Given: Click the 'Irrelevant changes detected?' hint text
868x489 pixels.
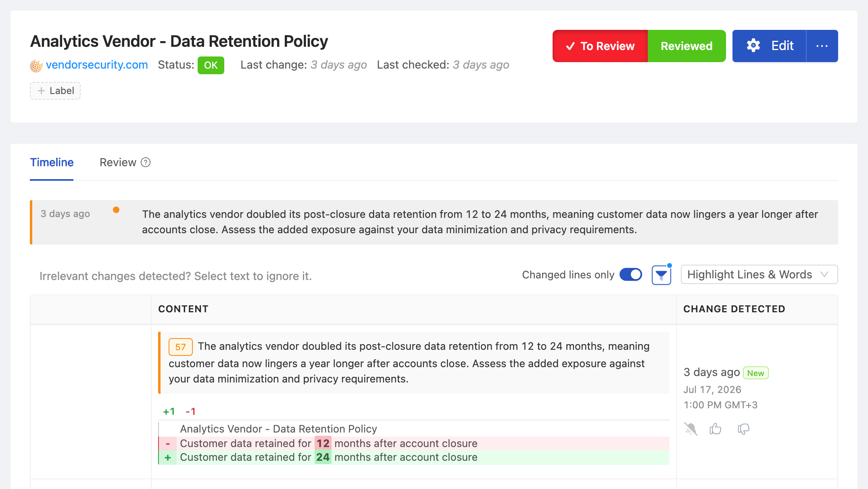Looking at the screenshot, I should tap(175, 276).
